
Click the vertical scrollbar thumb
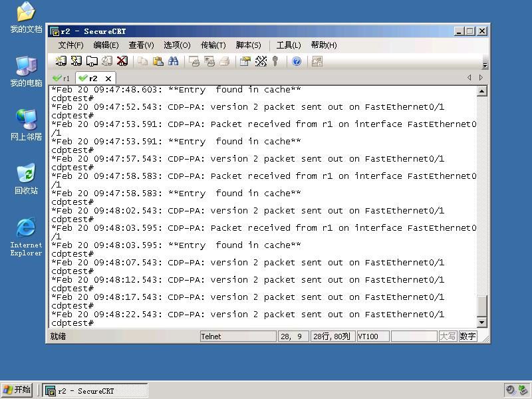(481, 306)
